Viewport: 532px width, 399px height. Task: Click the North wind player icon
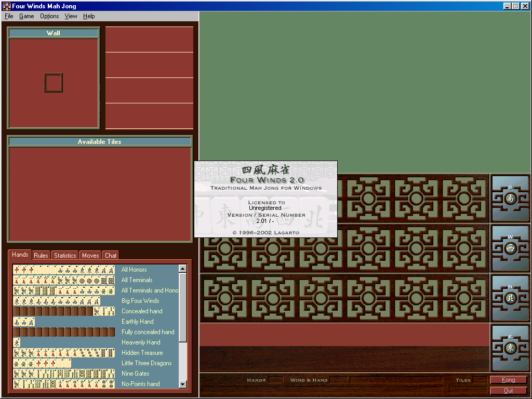(x=510, y=298)
